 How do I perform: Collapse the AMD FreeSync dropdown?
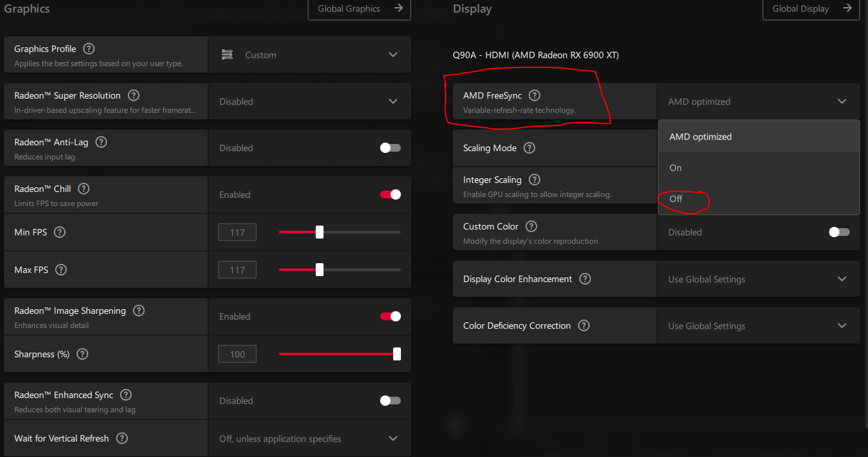(758, 101)
